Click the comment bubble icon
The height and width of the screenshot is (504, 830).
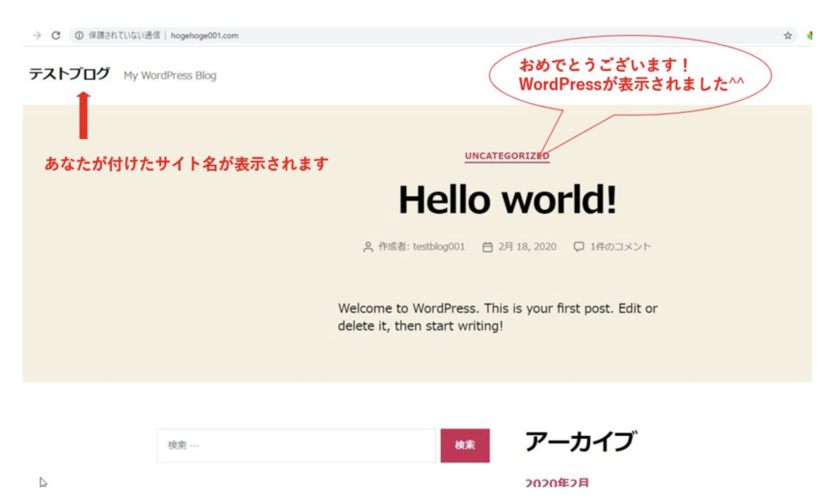tap(579, 246)
